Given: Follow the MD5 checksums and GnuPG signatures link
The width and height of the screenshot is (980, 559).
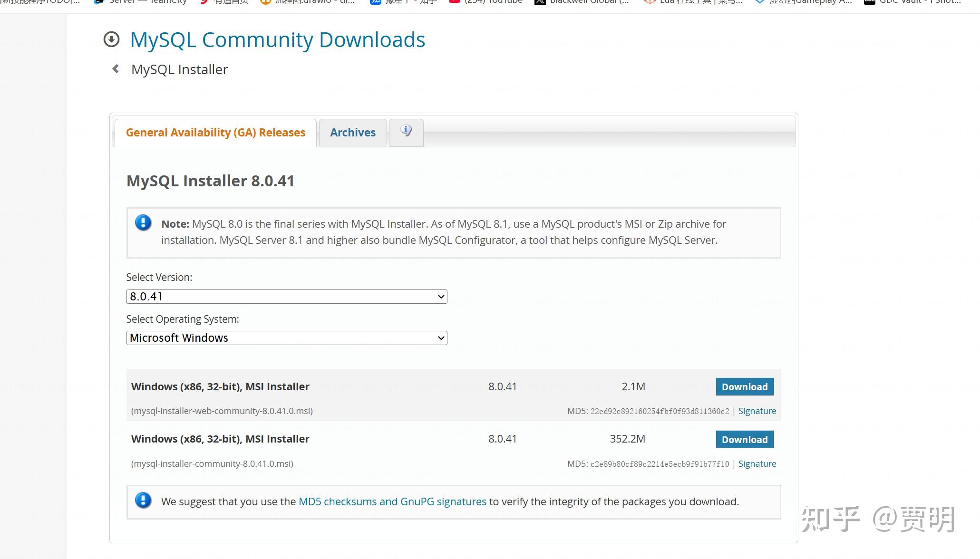Looking at the screenshot, I should click(x=392, y=501).
